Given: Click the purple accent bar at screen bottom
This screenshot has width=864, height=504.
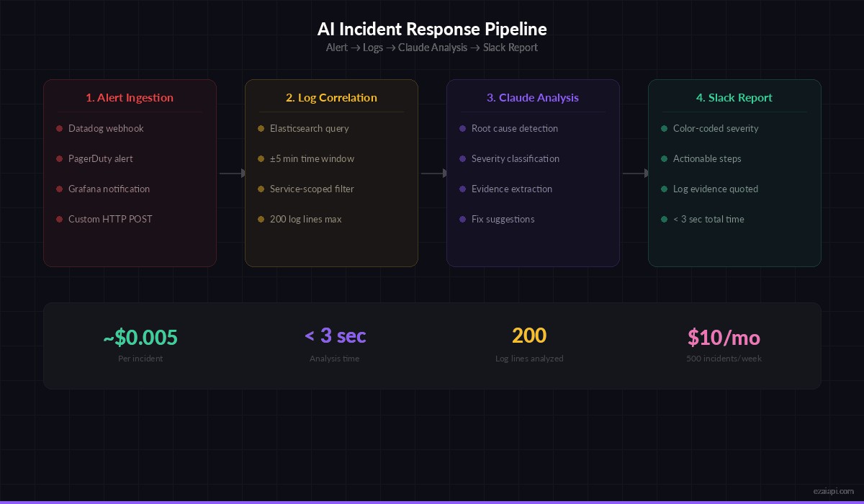Looking at the screenshot, I should (432, 502).
